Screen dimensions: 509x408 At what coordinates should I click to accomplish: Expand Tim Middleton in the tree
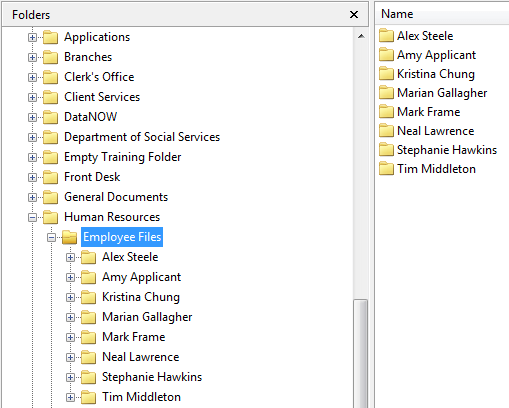coord(70,397)
